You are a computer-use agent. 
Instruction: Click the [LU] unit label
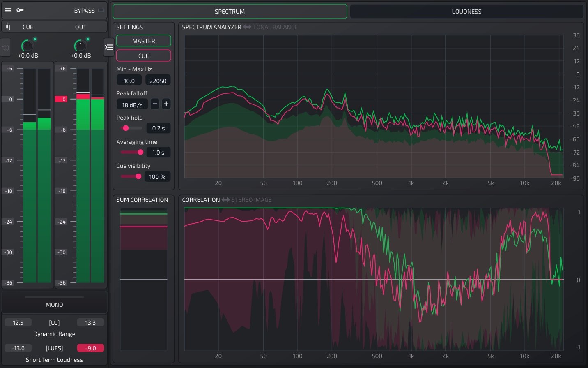click(54, 323)
